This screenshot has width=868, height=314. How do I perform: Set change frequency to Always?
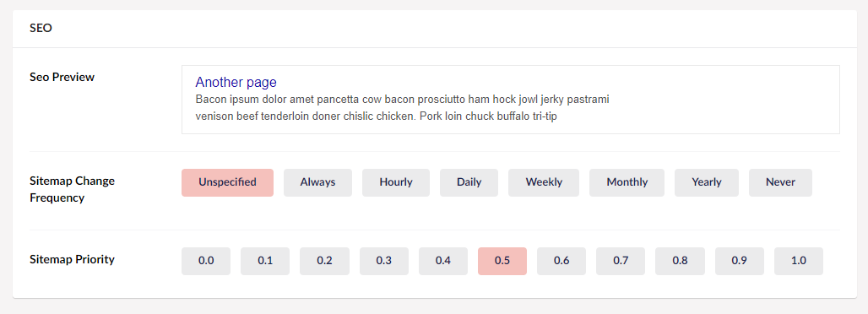click(317, 183)
